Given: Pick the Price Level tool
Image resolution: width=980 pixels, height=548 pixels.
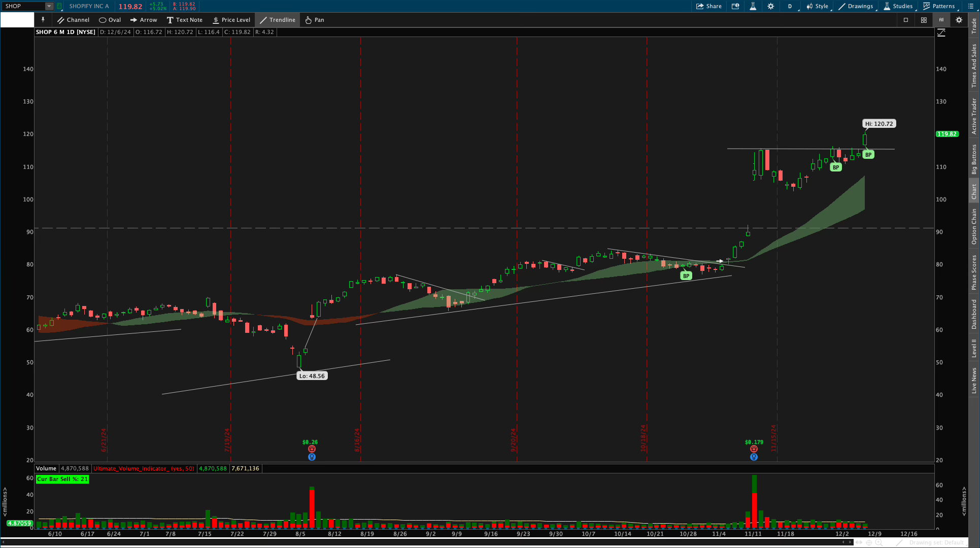Looking at the screenshot, I should tap(231, 20).
